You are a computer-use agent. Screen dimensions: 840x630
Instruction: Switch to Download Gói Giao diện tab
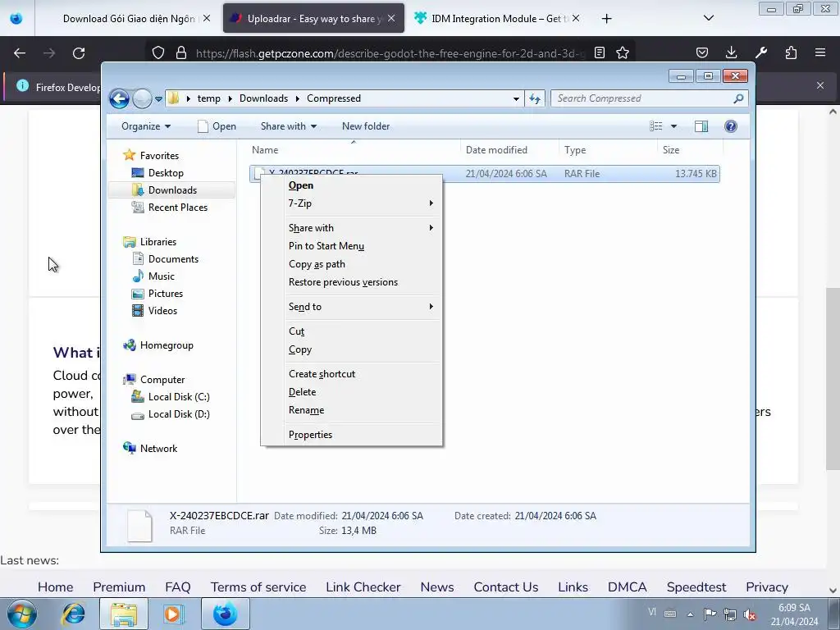(127, 19)
